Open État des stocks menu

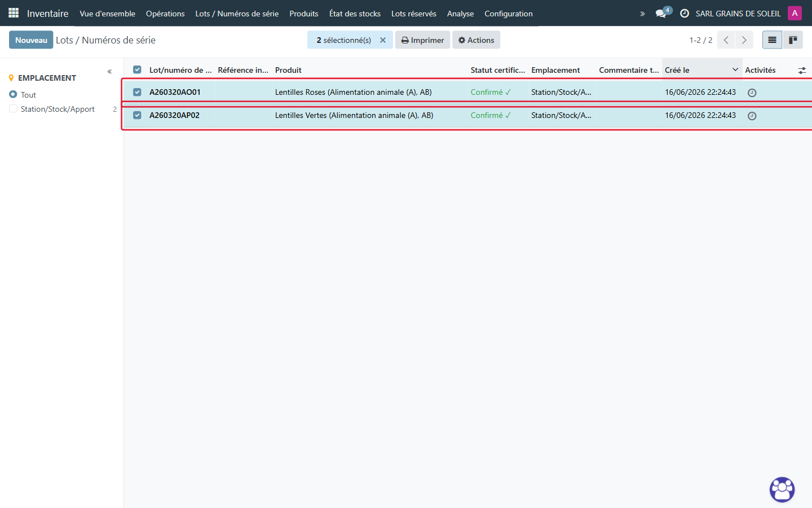(355, 14)
